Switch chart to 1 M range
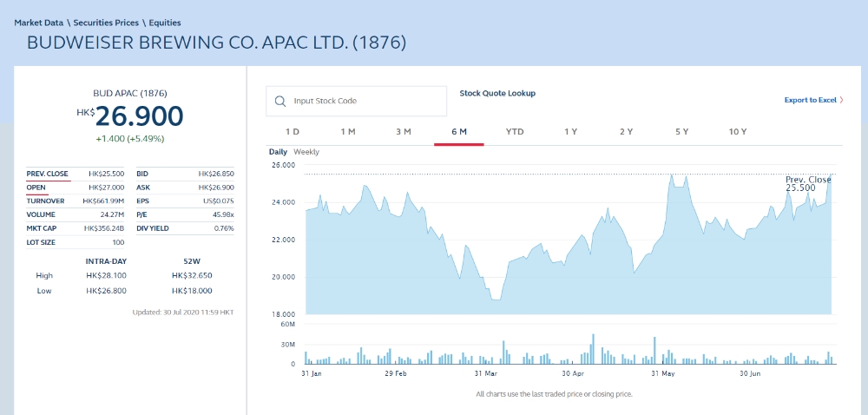Screen dimensions: 868x415 [348, 132]
